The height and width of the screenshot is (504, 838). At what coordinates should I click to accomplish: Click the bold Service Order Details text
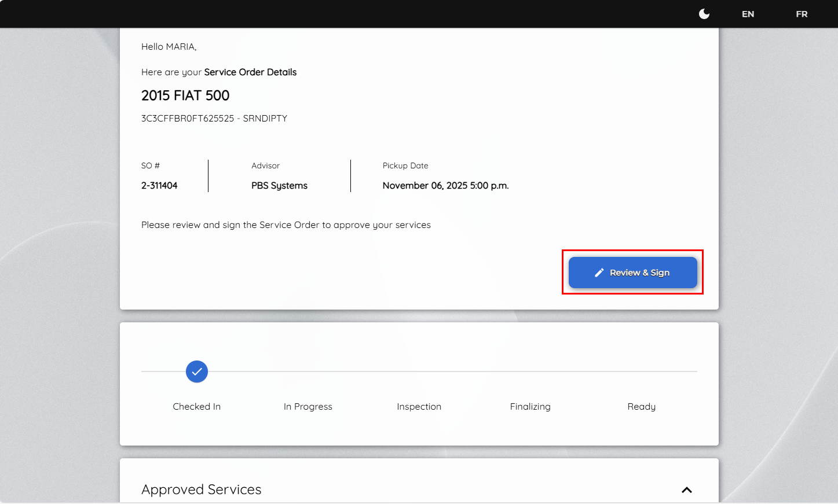coord(250,72)
